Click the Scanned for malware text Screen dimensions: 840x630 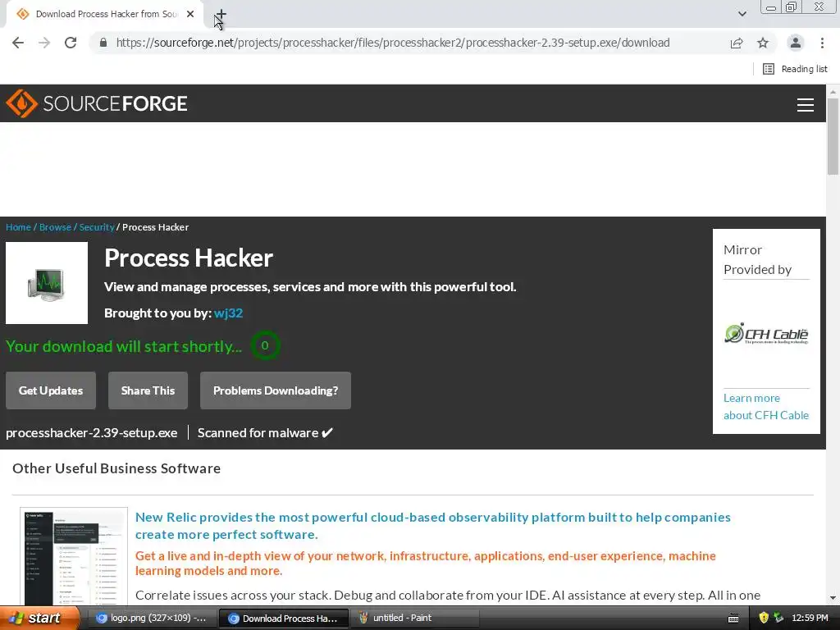pyautogui.click(x=265, y=433)
